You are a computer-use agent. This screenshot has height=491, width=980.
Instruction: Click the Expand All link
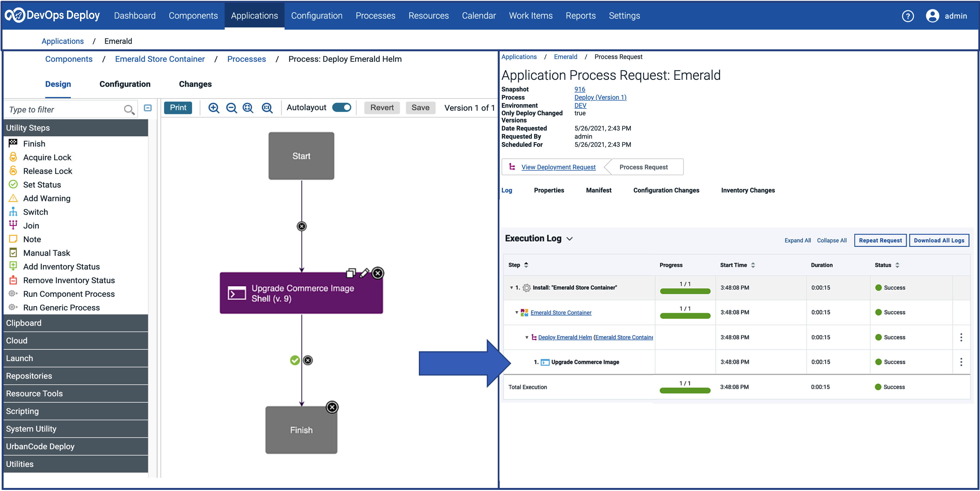pos(797,240)
